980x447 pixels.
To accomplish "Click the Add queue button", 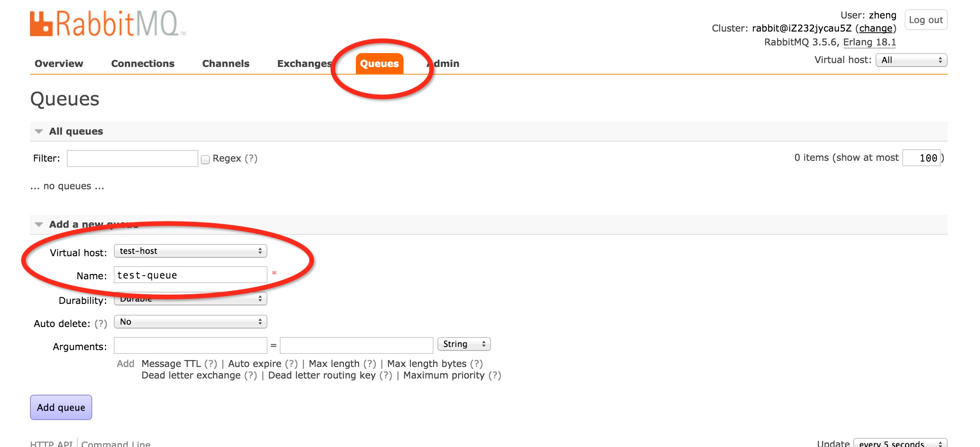I will [x=60, y=406].
